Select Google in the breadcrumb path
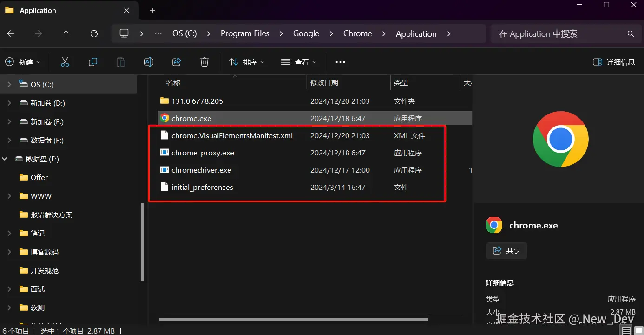644x335 pixels. [x=306, y=33]
